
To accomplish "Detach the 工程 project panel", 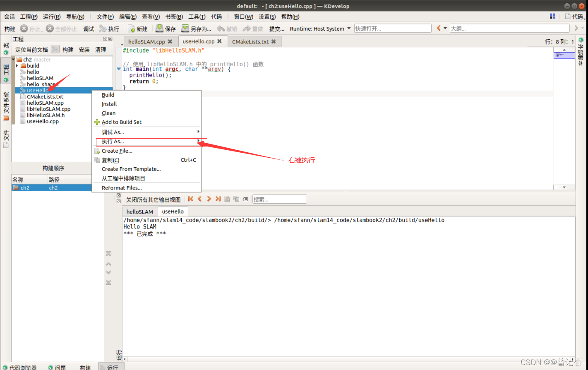I will coord(105,39).
